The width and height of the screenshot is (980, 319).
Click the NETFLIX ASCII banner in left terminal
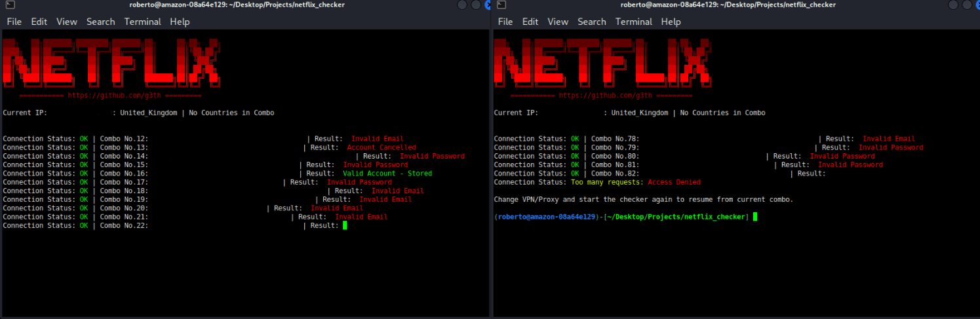tap(111, 62)
